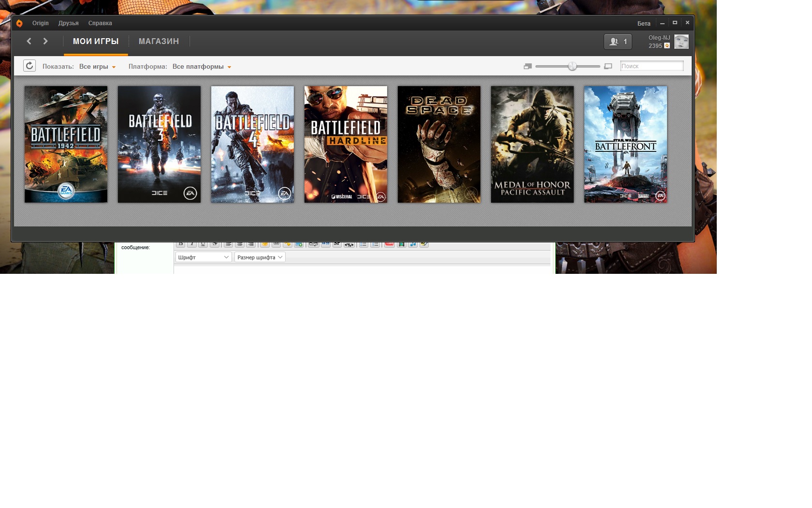Go back with the left arrow
The width and height of the screenshot is (812, 508).
pos(29,42)
